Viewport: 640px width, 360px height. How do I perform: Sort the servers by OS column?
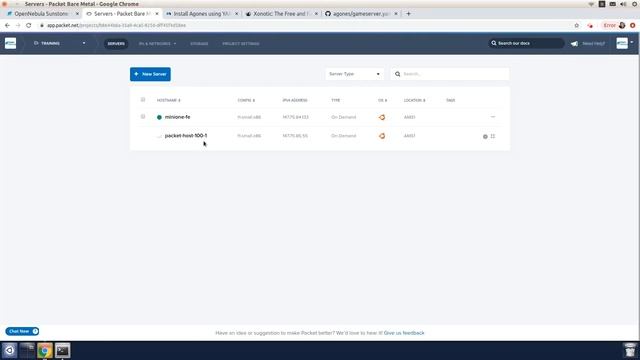(382, 100)
